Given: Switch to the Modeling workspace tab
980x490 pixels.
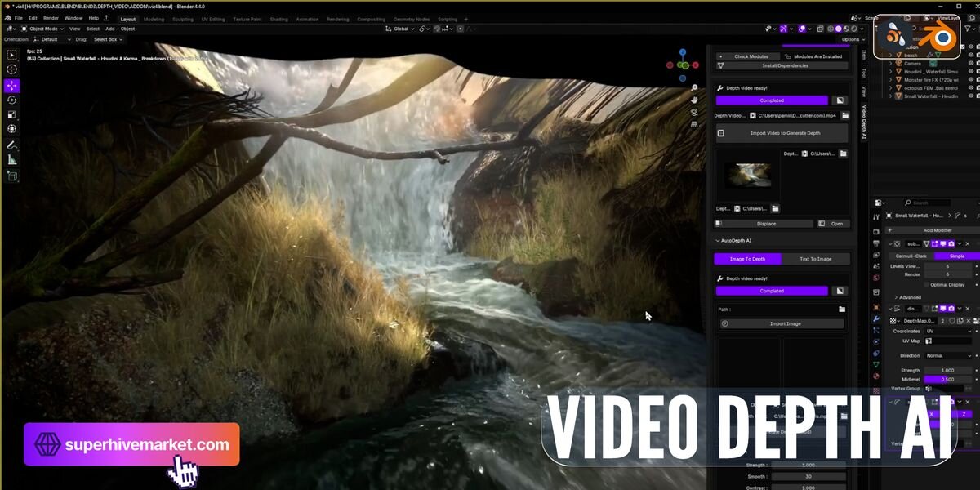Looking at the screenshot, I should coord(154,19).
